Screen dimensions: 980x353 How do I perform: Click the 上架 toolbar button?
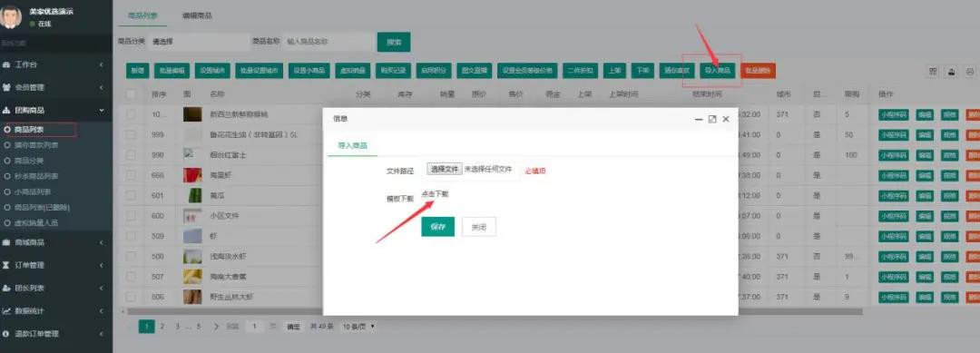[615, 71]
